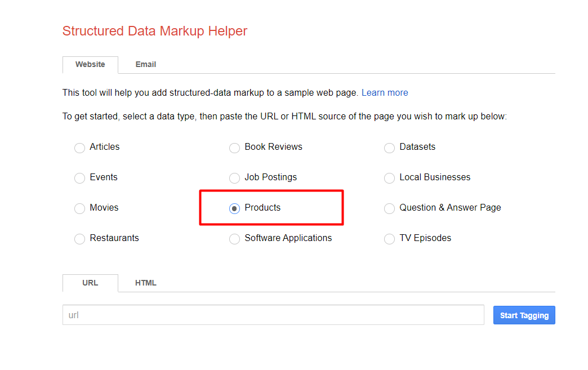Image resolution: width=588 pixels, height=370 pixels.
Task: Pick the Events data type
Action: click(79, 179)
